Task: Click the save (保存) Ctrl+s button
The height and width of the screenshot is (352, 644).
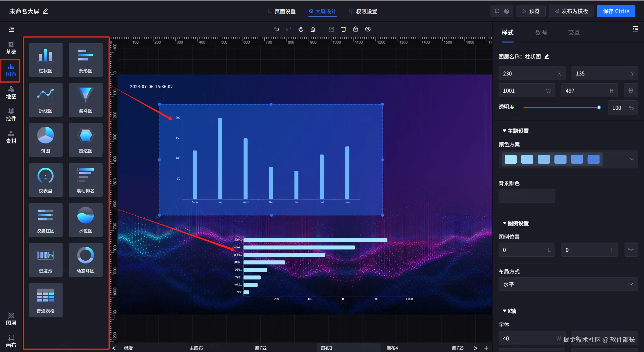Action: [x=616, y=11]
